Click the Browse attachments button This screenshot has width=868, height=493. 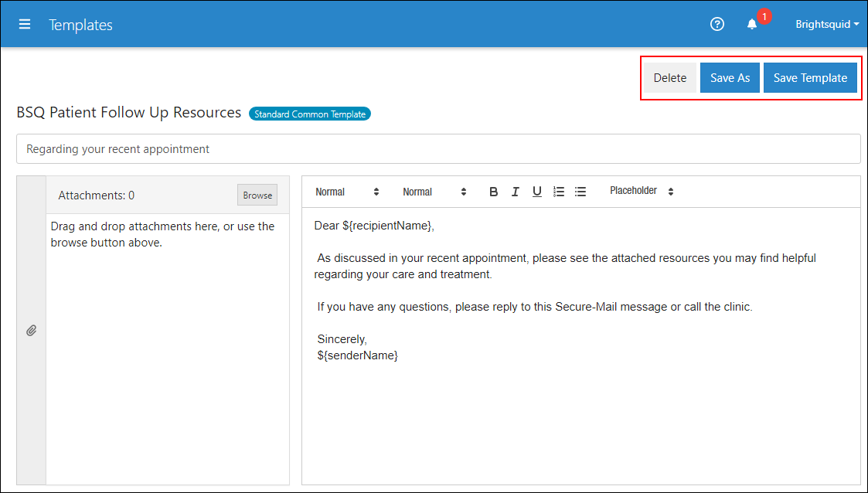tap(257, 195)
